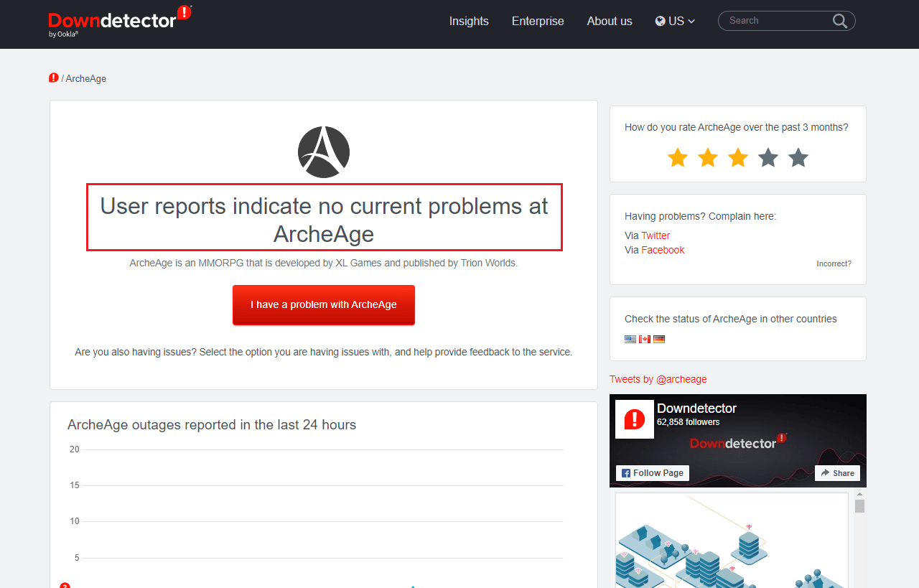Click 'Having problems? Complain here:' text
Screen dimensions: 919x588
point(701,216)
